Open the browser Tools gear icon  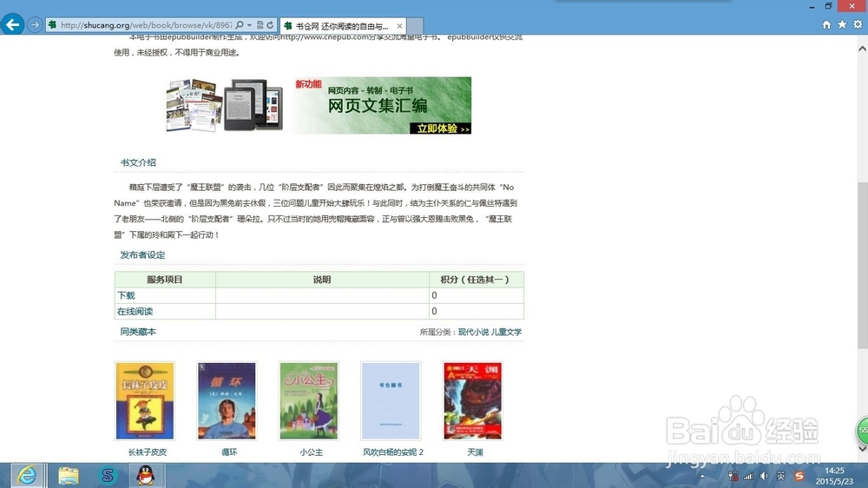click(x=858, y=24)
